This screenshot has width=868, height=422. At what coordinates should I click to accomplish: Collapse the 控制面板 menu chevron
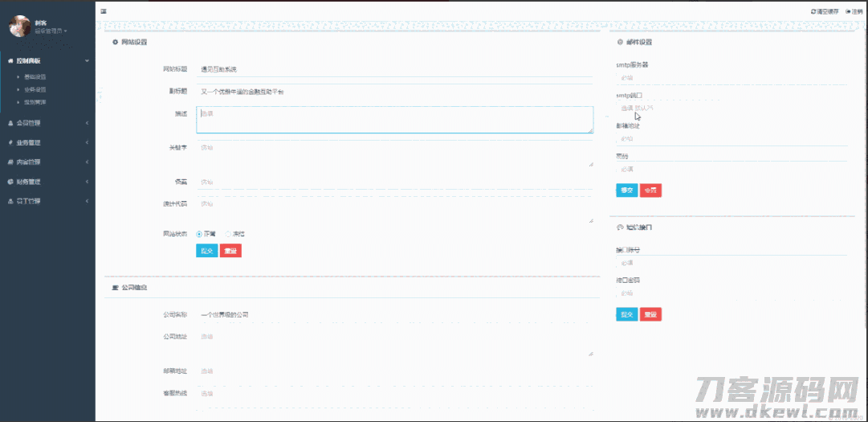pyautogui.click(x=87, y=61)
